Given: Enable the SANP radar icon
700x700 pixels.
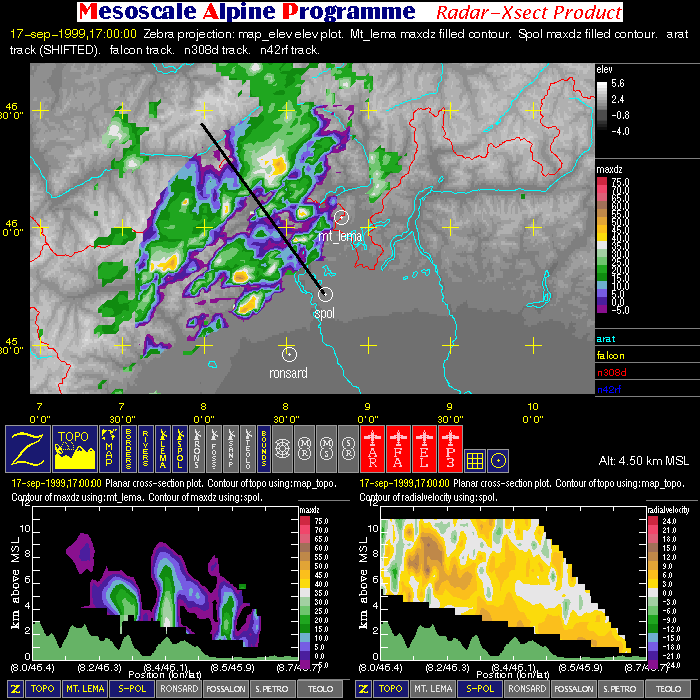Looking at the screenshot, I should (x=231, y=449).
